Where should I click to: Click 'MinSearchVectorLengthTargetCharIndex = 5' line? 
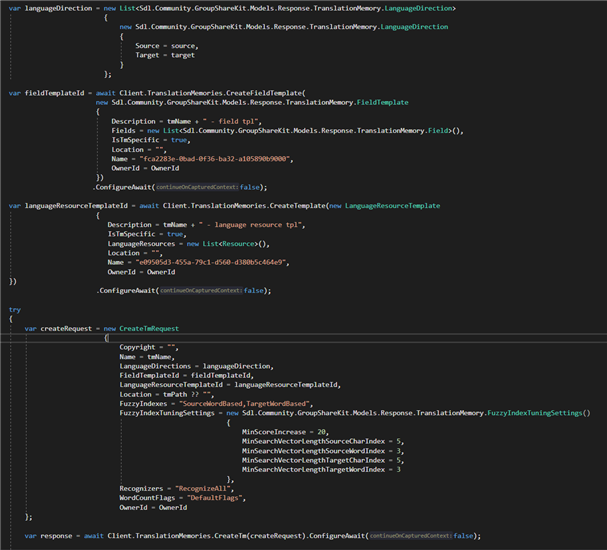(323, 460)
